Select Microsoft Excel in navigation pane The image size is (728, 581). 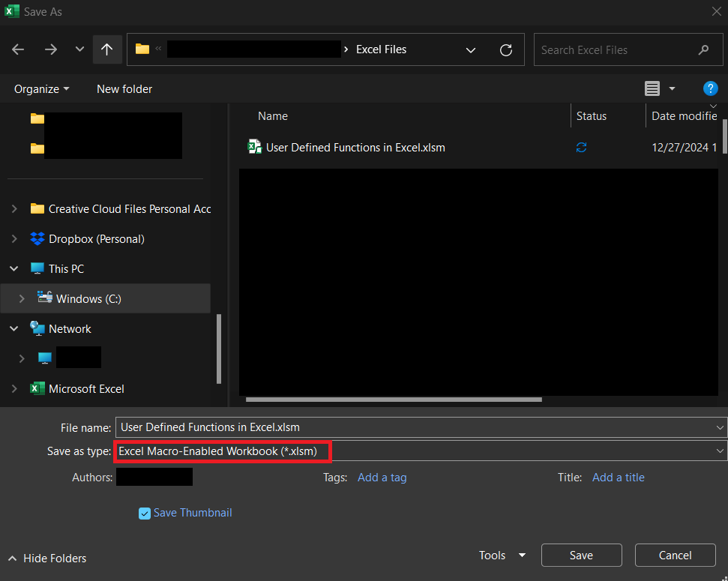point(86,389)
